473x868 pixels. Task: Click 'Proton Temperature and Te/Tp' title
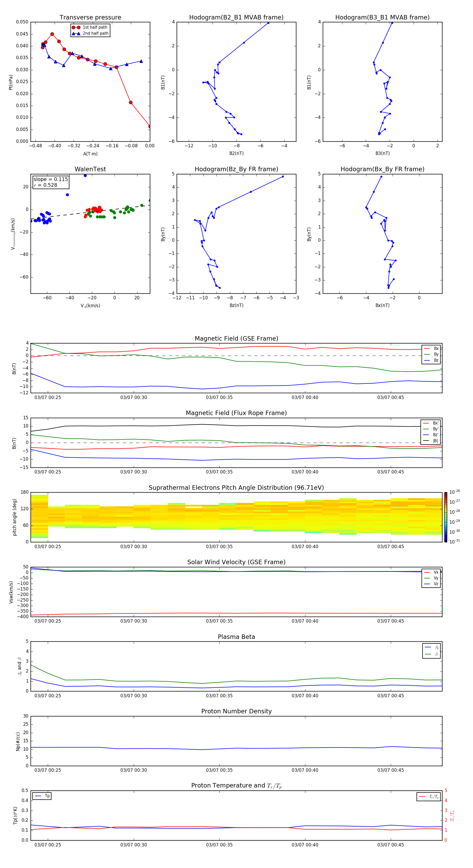(x=236, y=786)
